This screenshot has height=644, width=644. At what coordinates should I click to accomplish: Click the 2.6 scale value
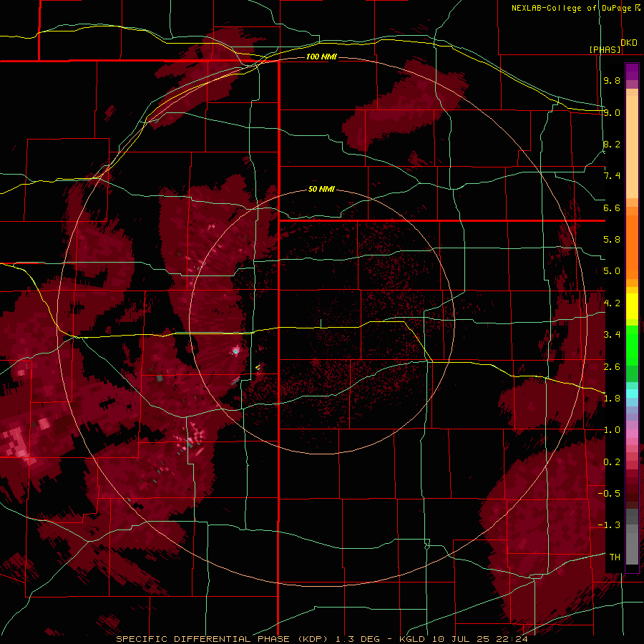point(612,367)
